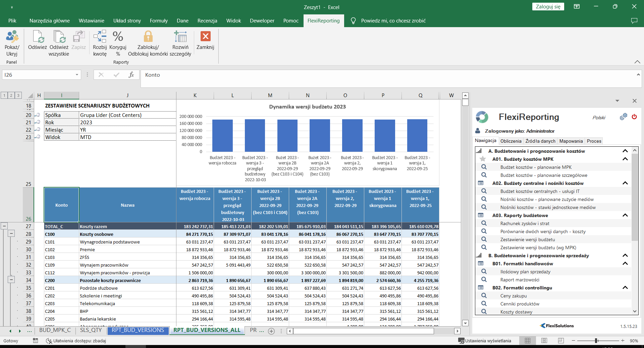Open Zestawienie wersji budżetu report link
Viewport: 644px width, 348px height.
[x=527, y=239]
